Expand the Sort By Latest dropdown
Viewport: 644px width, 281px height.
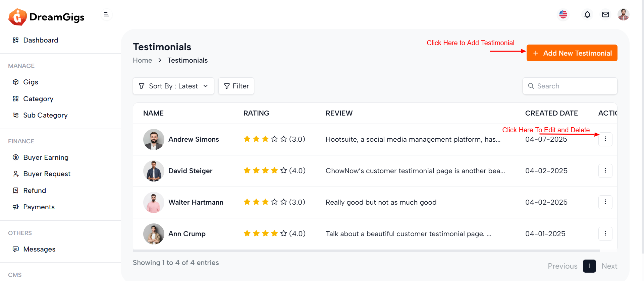173,86
